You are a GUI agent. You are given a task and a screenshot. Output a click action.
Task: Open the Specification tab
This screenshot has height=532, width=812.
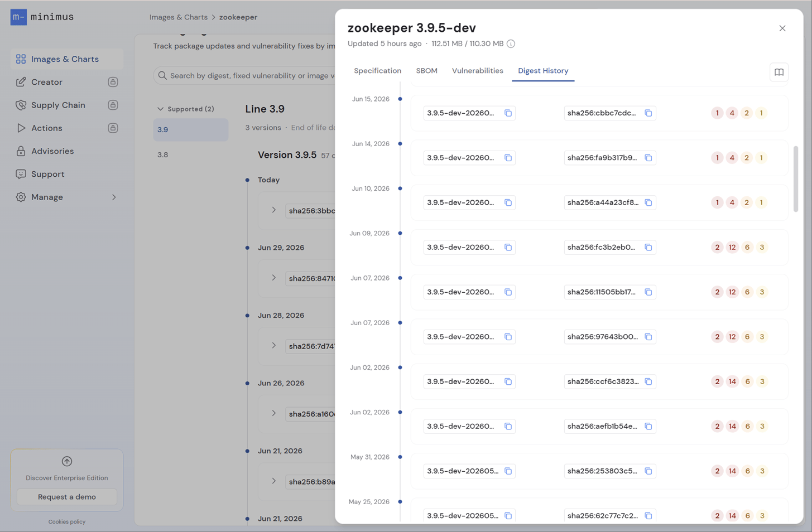[x=377, y=71]
